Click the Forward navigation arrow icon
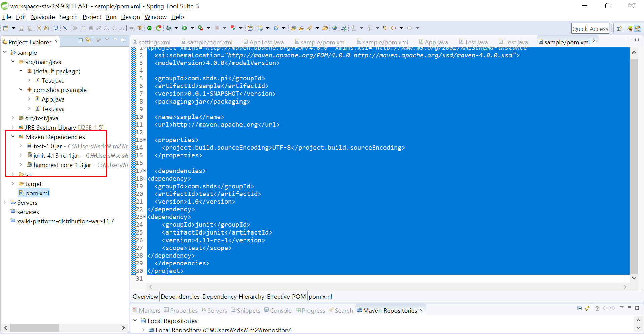This screenshot has width=644, height=334. point(410,28)
